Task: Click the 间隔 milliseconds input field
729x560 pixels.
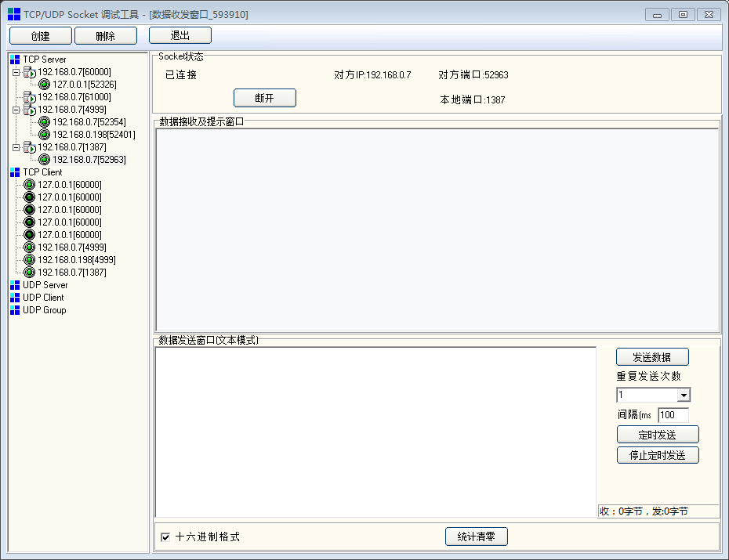Action: coord(673,415)
